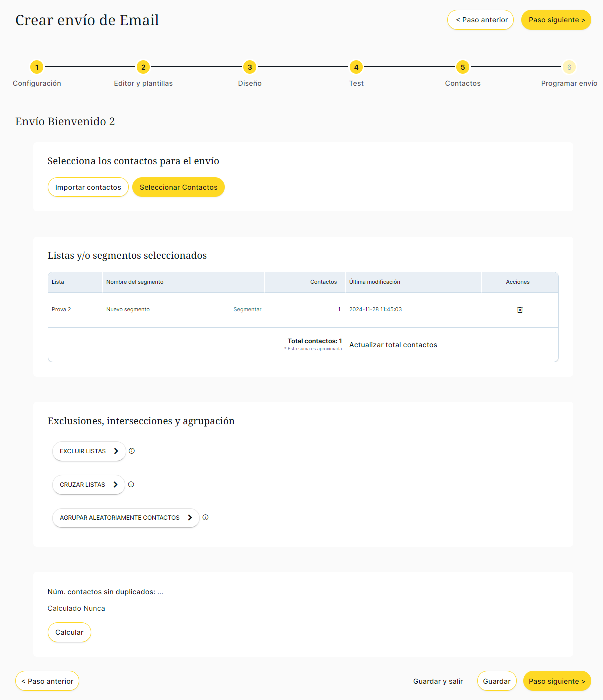This screenshot has height=700, width=603.
Task: Open step 4 Test in stepper
Action: (356, 67)
